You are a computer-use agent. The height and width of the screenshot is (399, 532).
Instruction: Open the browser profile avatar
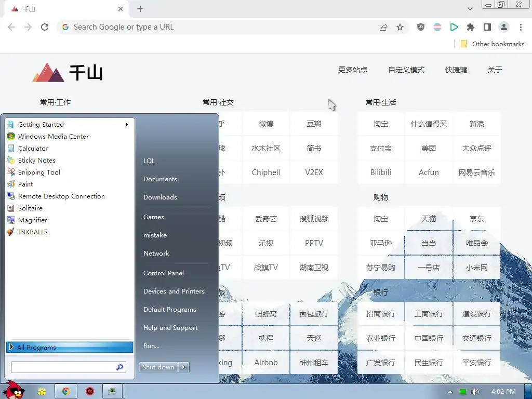[504, 27]
